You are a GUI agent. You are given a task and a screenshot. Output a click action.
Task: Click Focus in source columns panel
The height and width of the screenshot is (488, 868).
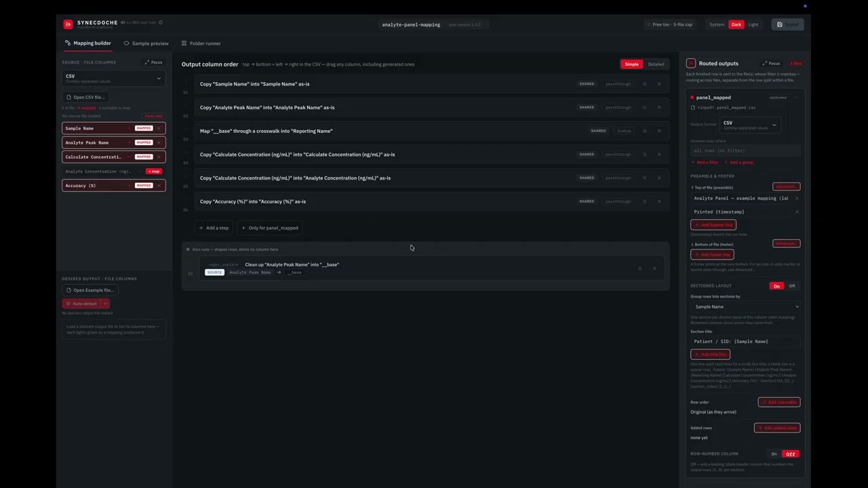(153, 62)
